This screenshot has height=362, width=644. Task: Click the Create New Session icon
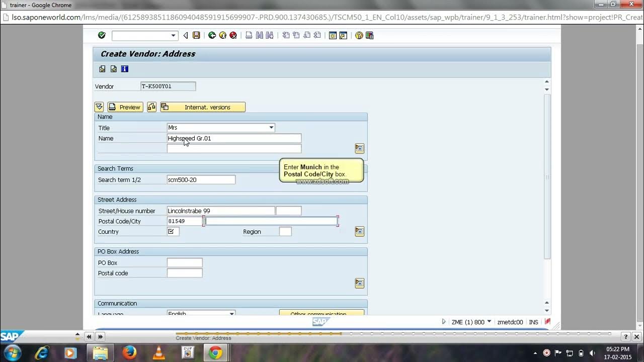point(333,35)
